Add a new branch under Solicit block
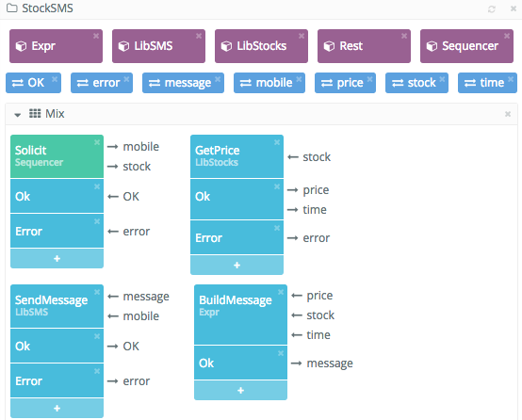Image resolution: width=522 pixels, height=420 pixels. coord(57,259)
